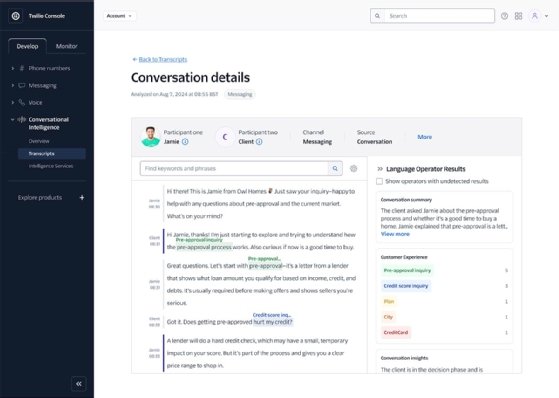Viewport: 559px width, 398px height.
Task: Check Show operators with undetected results
Action: pos(379,181)
